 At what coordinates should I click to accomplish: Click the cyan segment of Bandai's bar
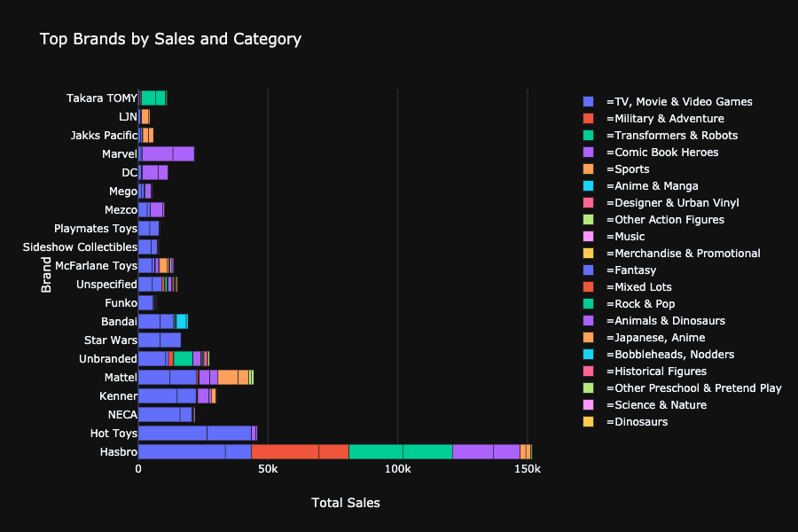[181, 321]
